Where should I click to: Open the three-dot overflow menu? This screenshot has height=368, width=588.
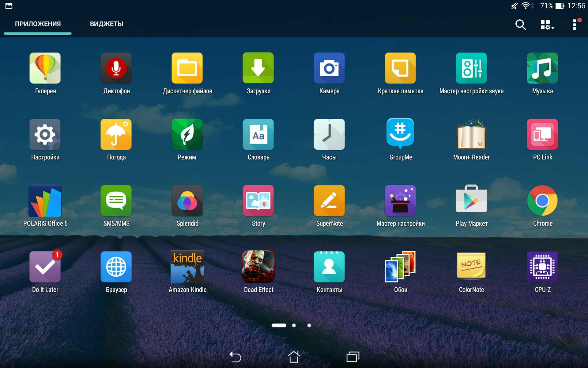[575, 24]
